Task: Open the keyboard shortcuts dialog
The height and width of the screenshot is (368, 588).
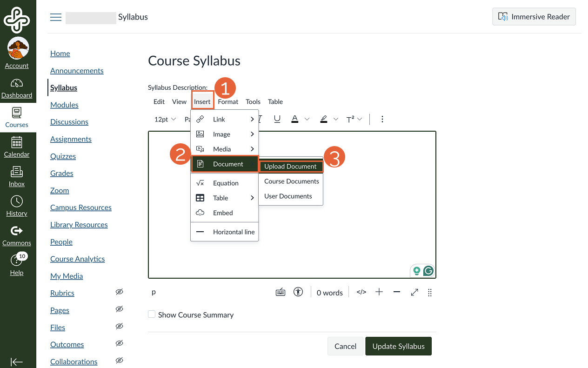Action: tap(280, 292)
